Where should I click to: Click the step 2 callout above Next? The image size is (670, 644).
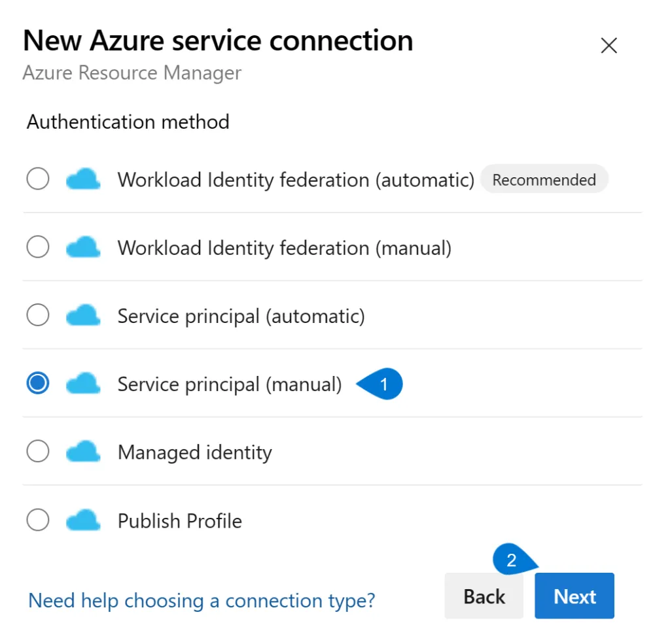click(512, 560)
